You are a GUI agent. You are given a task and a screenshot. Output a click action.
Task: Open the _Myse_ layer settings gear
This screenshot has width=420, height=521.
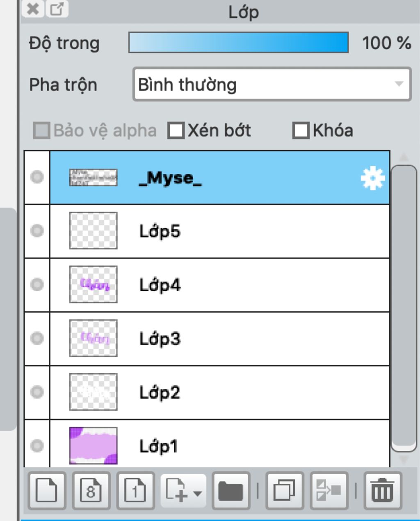point(372,178)
